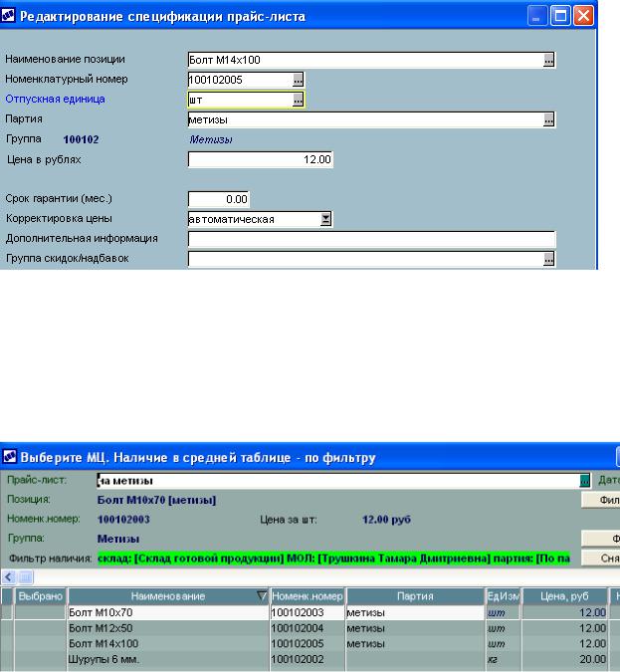Close the Редактирование спецификации window
Viewport: 620px width, 672px height.
(x=583, y=16)
